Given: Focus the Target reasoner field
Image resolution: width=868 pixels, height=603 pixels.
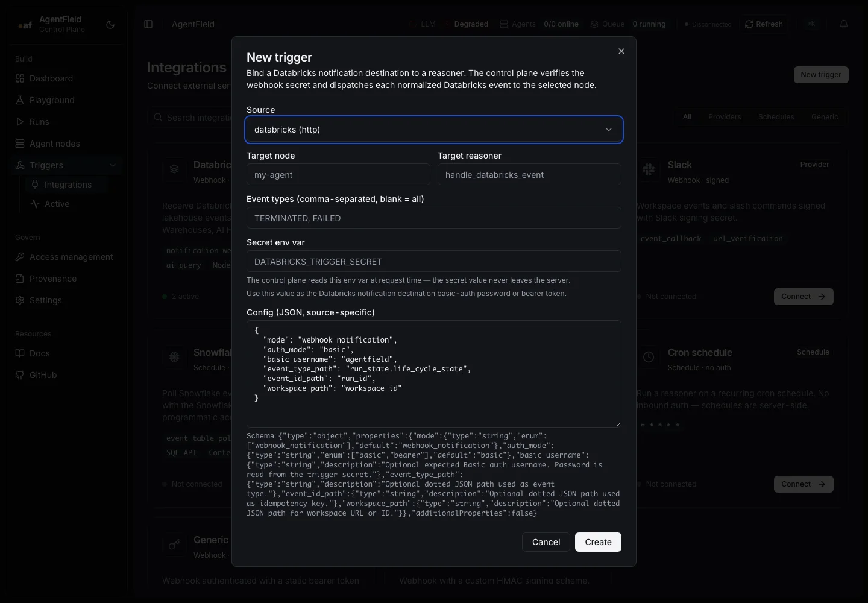Looking at the screenshot, I should (529, 175).
